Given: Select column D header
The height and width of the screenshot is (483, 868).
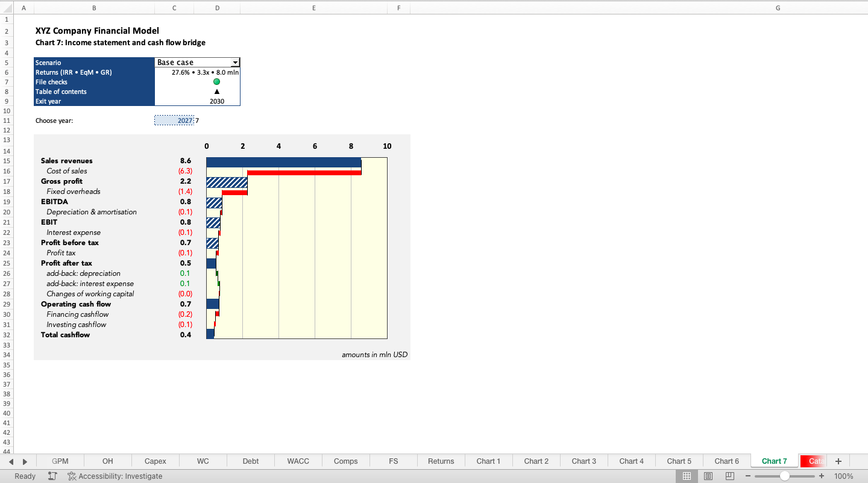Looking at the screenshot, I should (x=217, y=8).
